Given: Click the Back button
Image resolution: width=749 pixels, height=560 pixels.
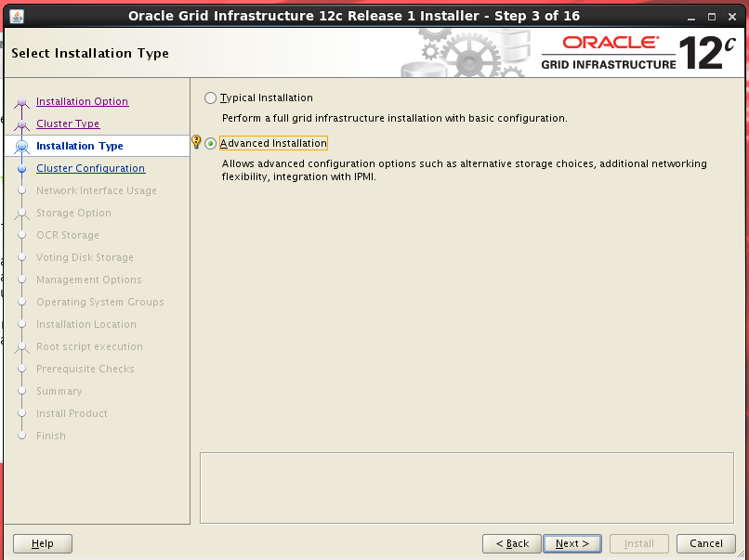Looking at the screenshot, I should click(512, 543).
